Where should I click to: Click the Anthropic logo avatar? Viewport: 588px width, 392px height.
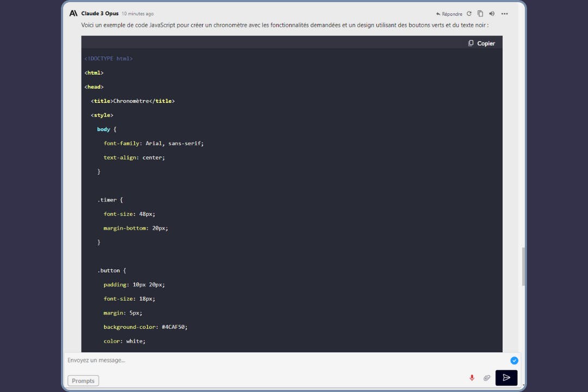(x=73, y=13)
